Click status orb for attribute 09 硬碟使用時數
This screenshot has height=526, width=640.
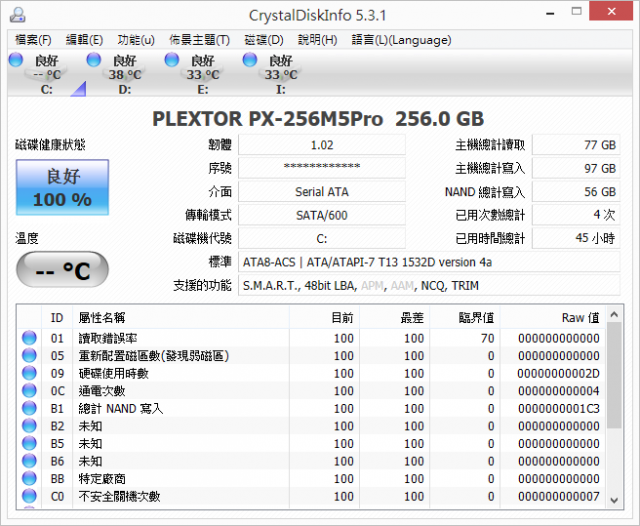click(x=29, y=373)
